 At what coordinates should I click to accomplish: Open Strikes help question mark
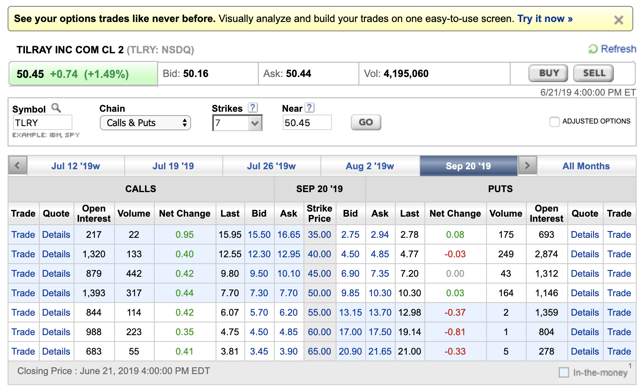pos(253,108)
